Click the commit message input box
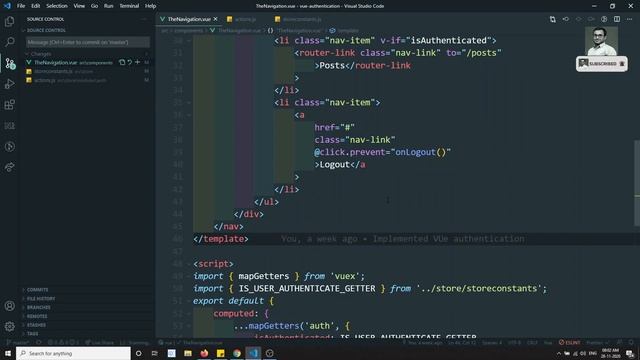This screenshot has width=640, height=360. point(88,42)
